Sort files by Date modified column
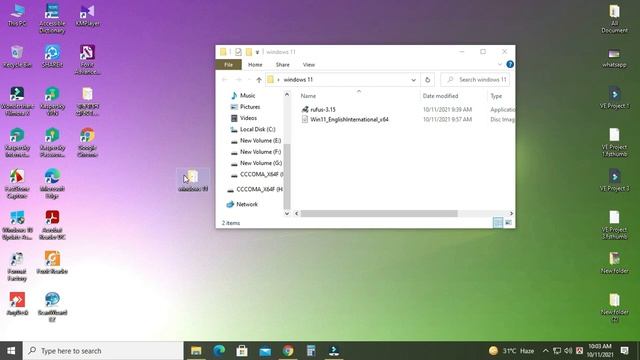640x360 pixels. (x=440, y=96)
